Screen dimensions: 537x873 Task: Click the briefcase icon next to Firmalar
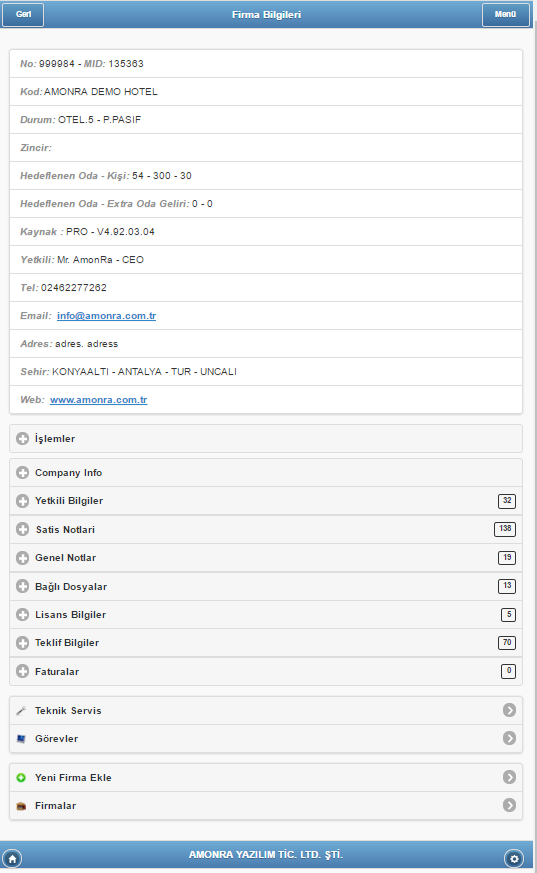coord(21,806)
